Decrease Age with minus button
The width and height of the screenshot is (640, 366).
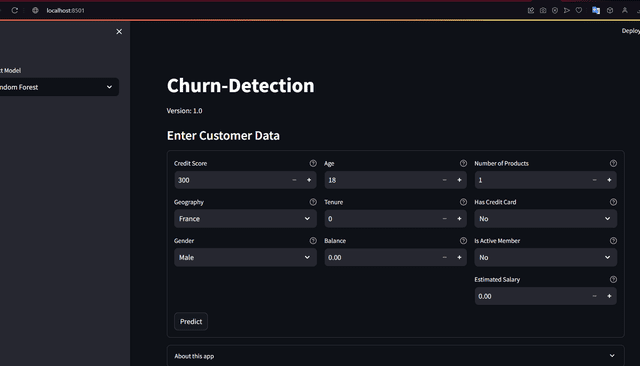pyautogui.click(x=444, y=180)
